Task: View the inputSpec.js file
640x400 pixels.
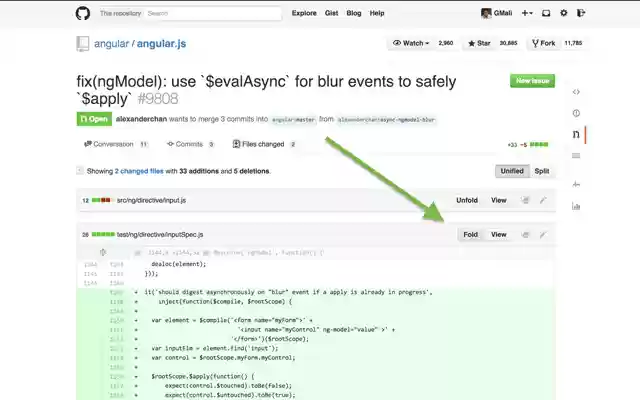Action: (498, 234)
